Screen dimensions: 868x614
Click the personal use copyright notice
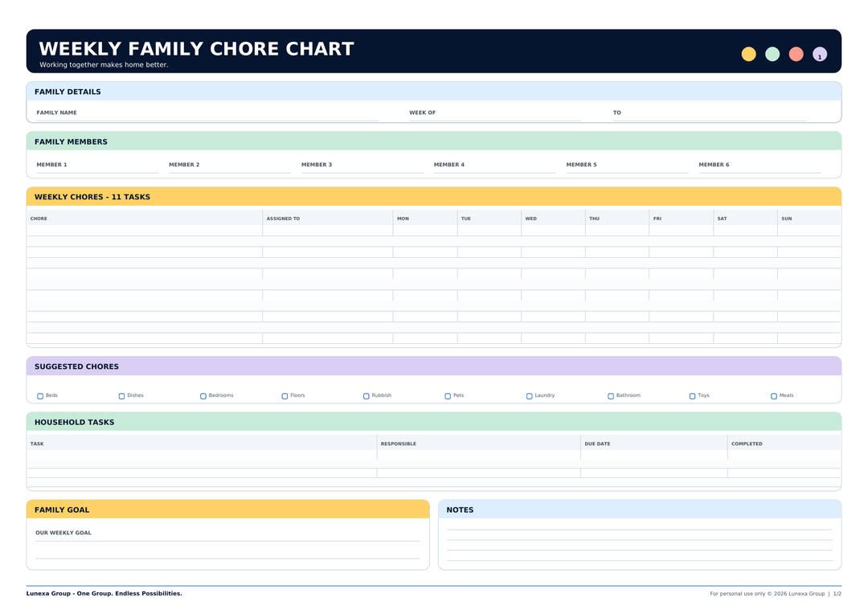click(x=768, y=594)
